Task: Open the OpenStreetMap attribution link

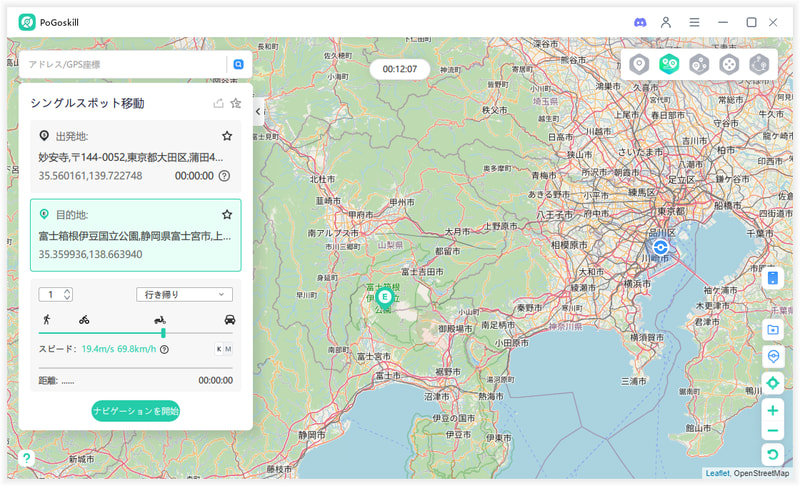Action: tap(761, 473)
